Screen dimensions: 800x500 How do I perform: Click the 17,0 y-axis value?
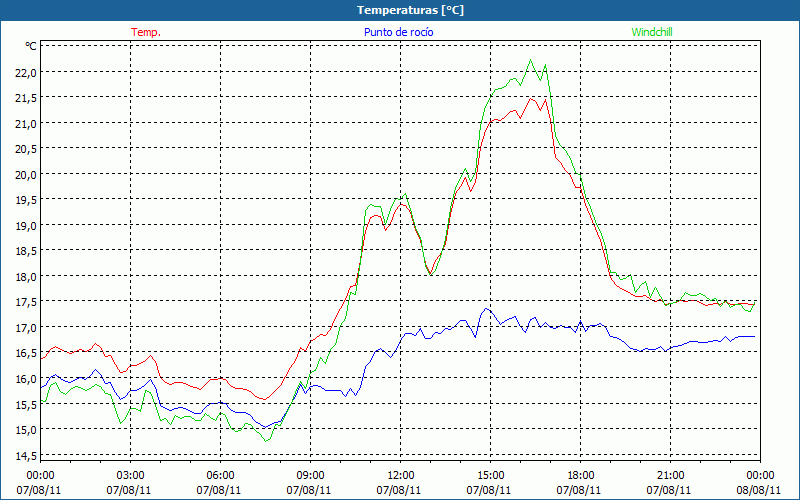coord(27,328)
